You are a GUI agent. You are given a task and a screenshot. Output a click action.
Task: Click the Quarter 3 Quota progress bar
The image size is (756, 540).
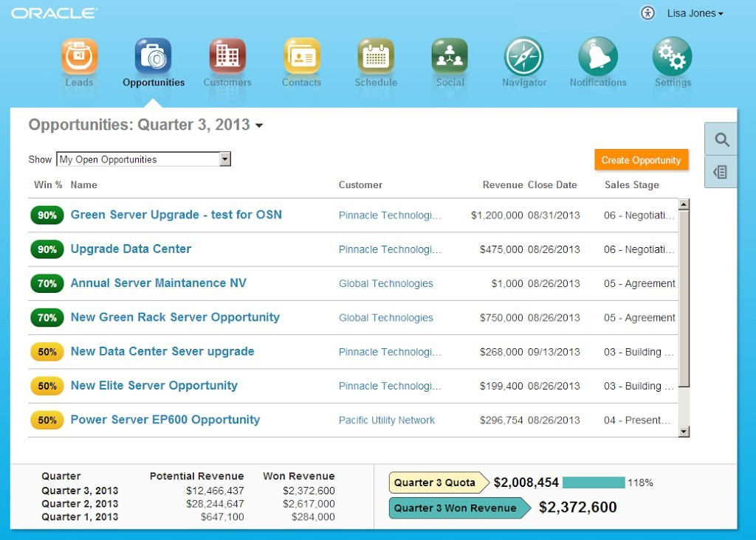click(x=594, y=482)
